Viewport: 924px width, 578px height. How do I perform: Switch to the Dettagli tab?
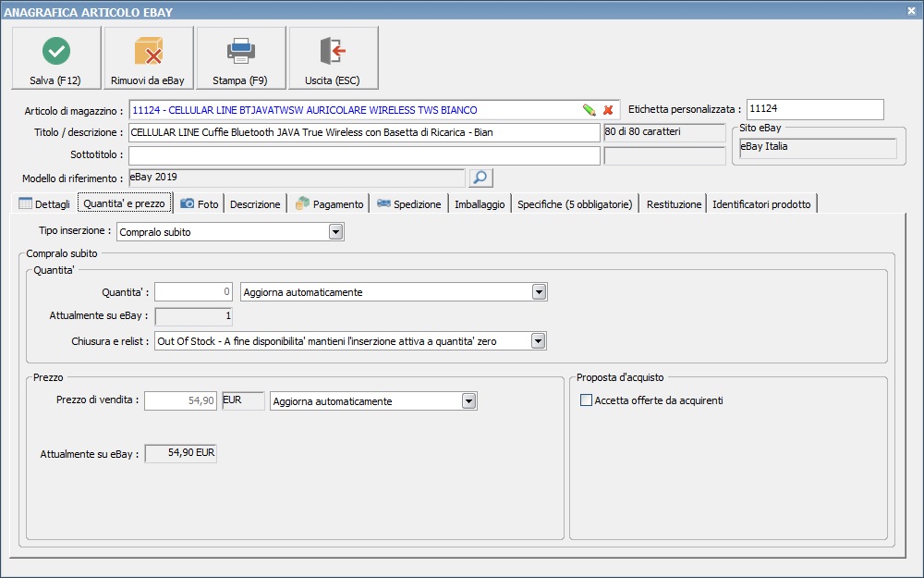[x=44, y=204]
